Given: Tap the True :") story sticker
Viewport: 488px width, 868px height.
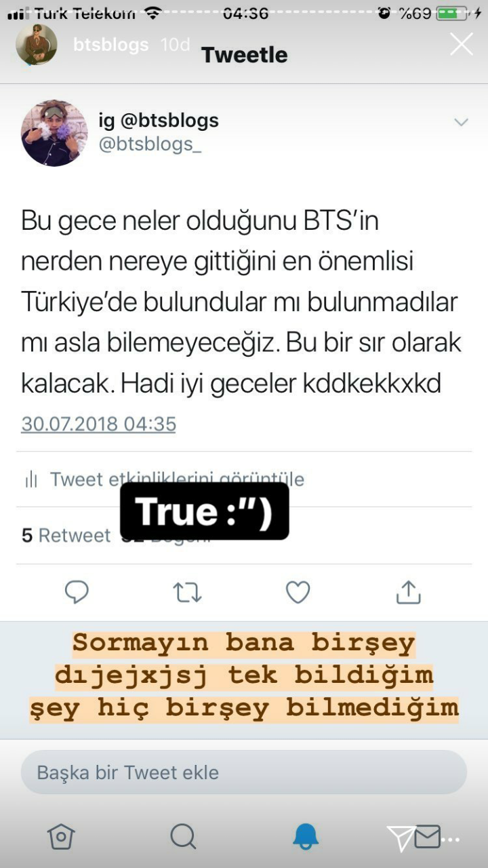Looking at the screenshot, I should click(x=205, y=511).
